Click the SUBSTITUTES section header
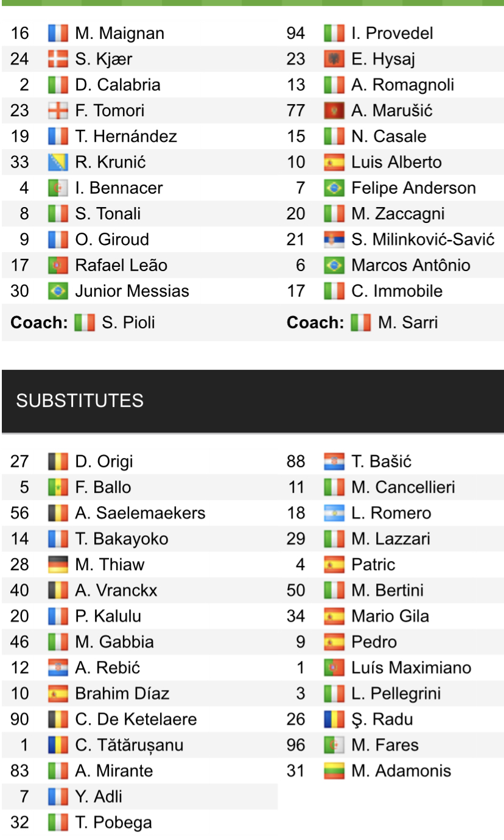Image resolution: width=504 pixels, height=840 pixels. pyautogui.click(x=80, y=400)
